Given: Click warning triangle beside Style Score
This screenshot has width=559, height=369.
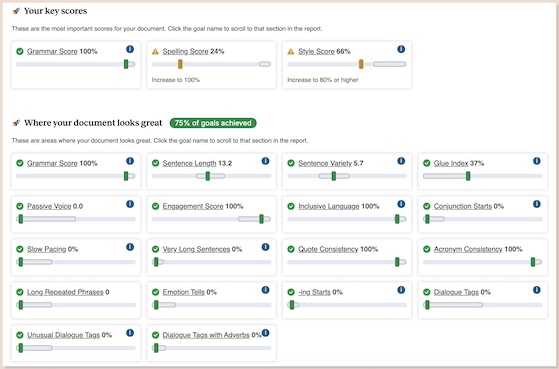Looking at the screenshot, I should [291, 52].
